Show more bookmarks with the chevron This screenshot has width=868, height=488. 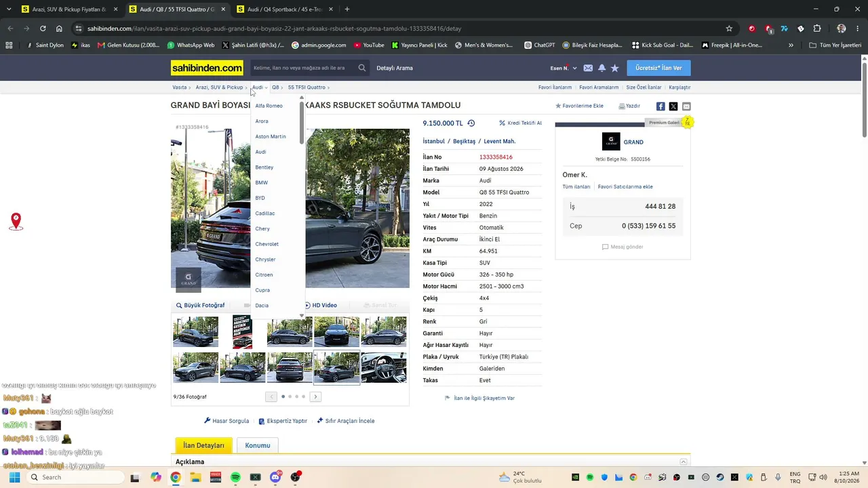[x=791, y=45]
